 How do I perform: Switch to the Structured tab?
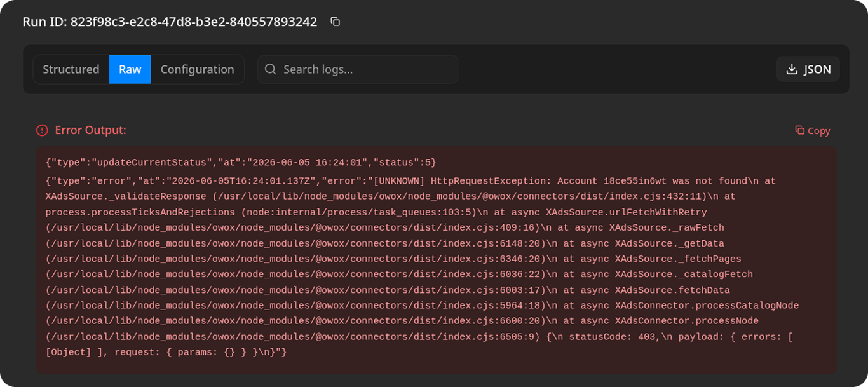pyautogui.click(x=71, y=69)
